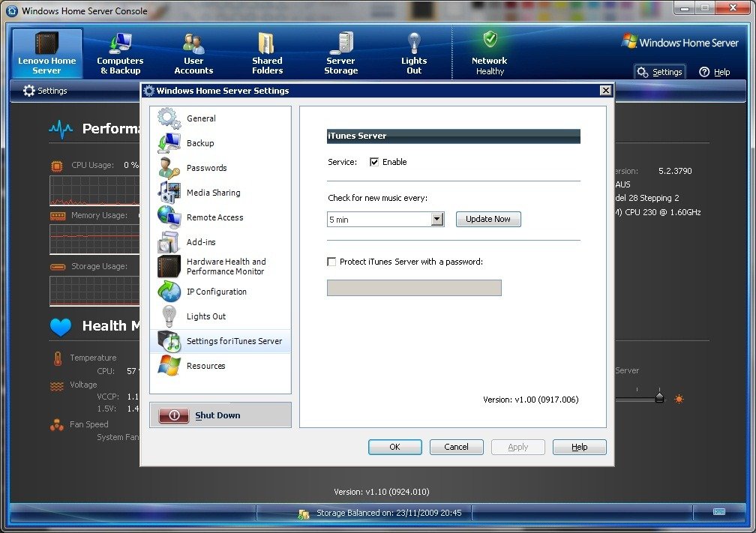
Task: Click the IP Configuration globe icon
Action: [169, 292]
